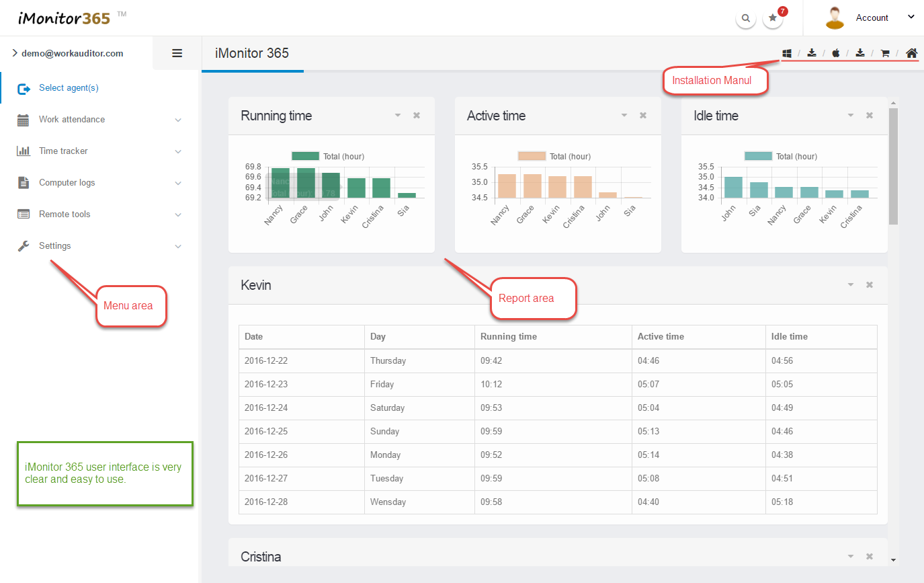This screenshot has width=924, height=583.
Task: Collapse the Cristina report panel
Action: [x=851, y=557]
